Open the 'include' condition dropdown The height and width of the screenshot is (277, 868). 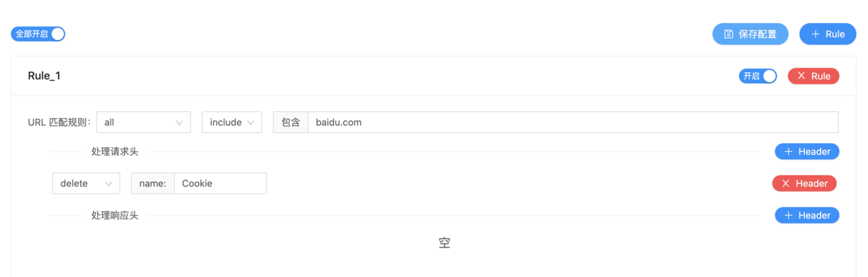[232, 123]
